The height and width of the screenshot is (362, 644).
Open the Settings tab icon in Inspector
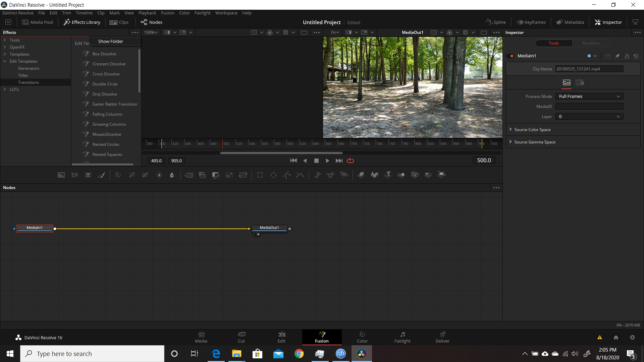580,82
